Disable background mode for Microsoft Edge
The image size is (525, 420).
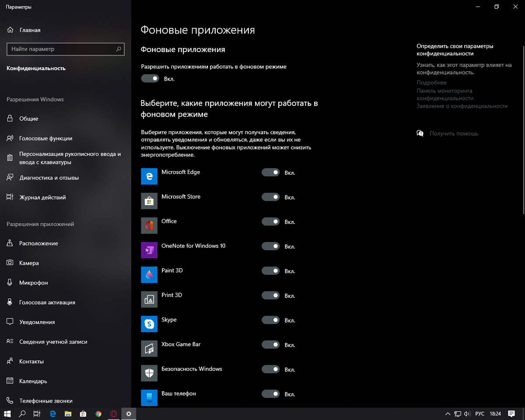pyautogui.click(x=270, y=172)
